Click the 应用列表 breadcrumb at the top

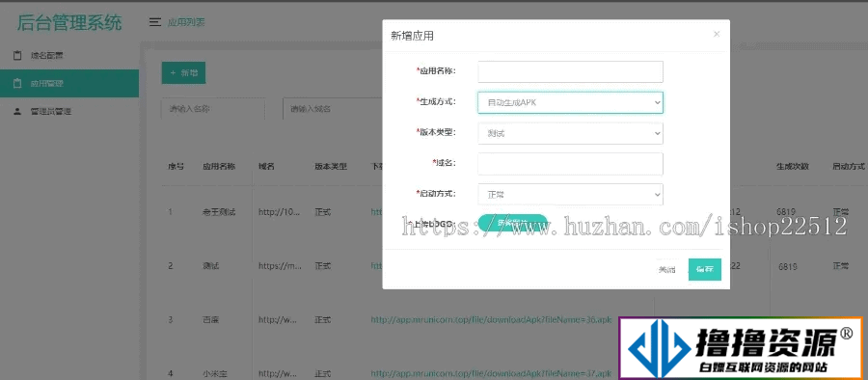pos(186,23)
